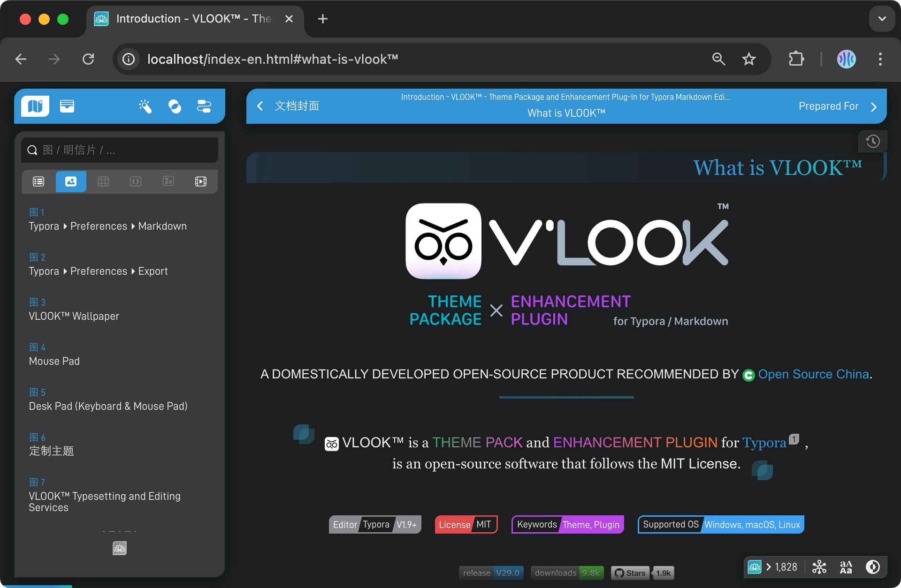
Task: Open the browser zoom magnifier icon
Action: click(719, 59)
